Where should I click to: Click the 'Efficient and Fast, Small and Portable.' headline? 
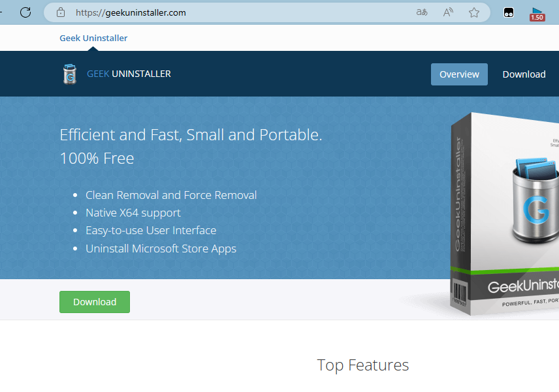(x=191, y=135)
